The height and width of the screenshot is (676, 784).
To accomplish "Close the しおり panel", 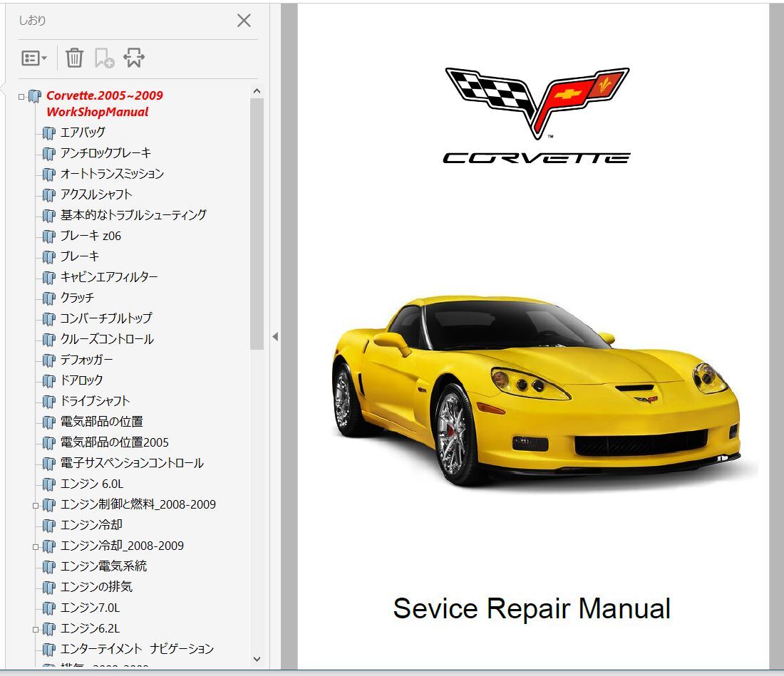I will 244,21.
